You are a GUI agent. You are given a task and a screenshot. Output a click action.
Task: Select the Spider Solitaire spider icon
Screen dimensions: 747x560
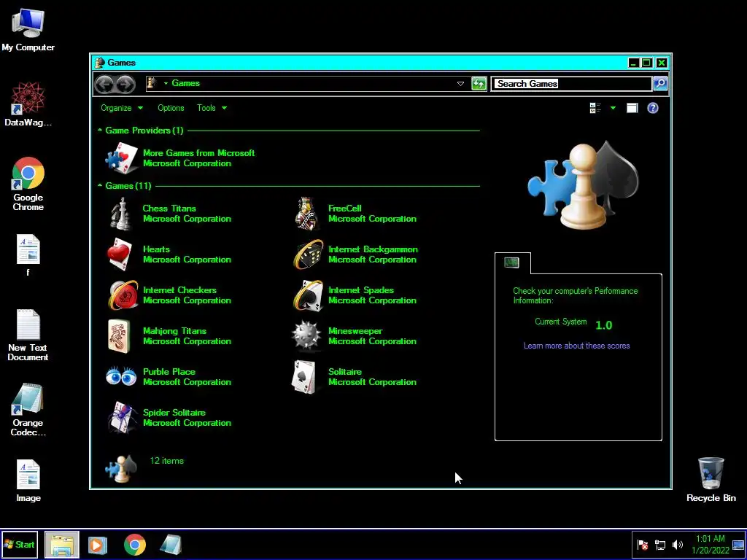click(x=123, y=418)
